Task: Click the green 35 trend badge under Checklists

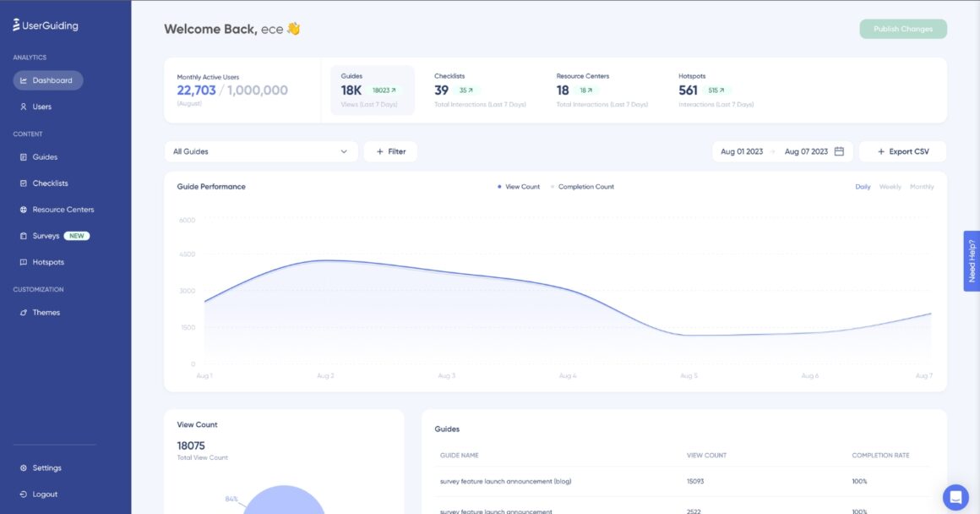Action: pyautogui.click(x=466, y=90)
